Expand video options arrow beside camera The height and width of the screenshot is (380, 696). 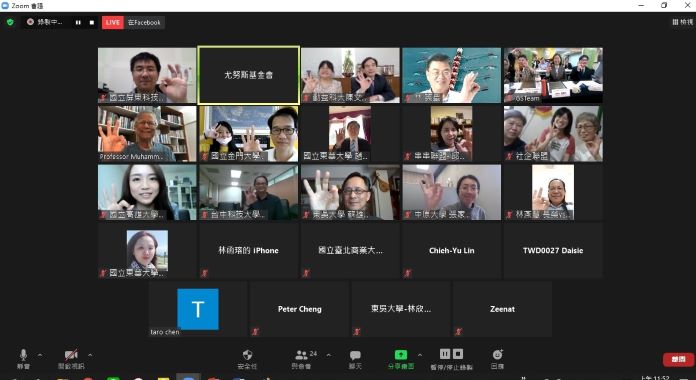pos(90,355)
